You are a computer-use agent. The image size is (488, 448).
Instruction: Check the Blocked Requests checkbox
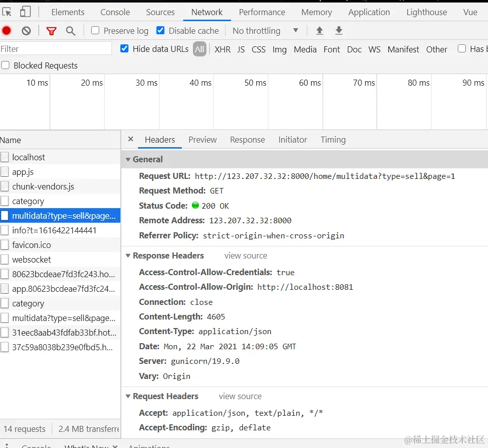point(6,65)
